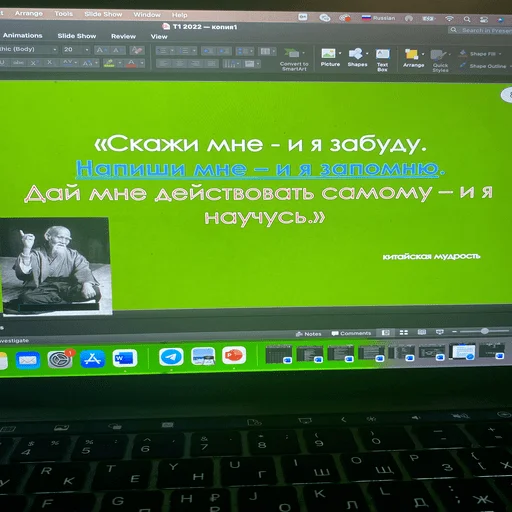Viewport: 512px width, 512px height.
Task: Open text direction options
Action: click(x=232, y=64)
